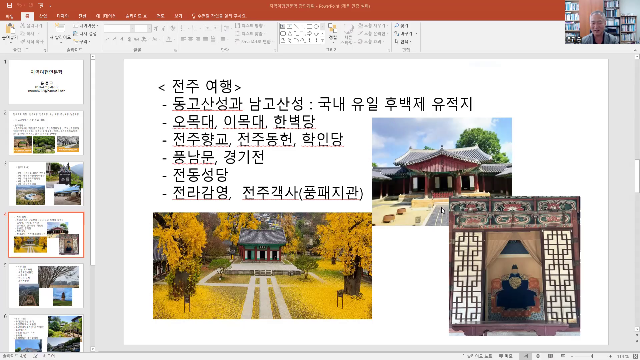Open the slide Layout options
640x360 pixels.
point(86,26)
